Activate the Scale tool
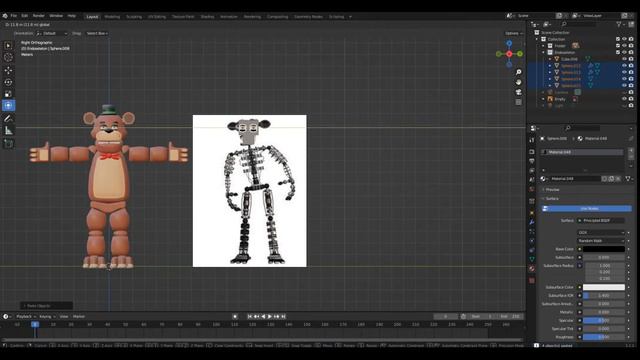Viewport: 640px width, 360px height. (8, 94)
